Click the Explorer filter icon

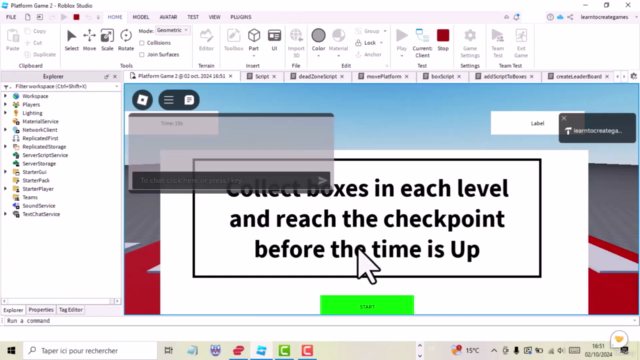click(6, 87)
